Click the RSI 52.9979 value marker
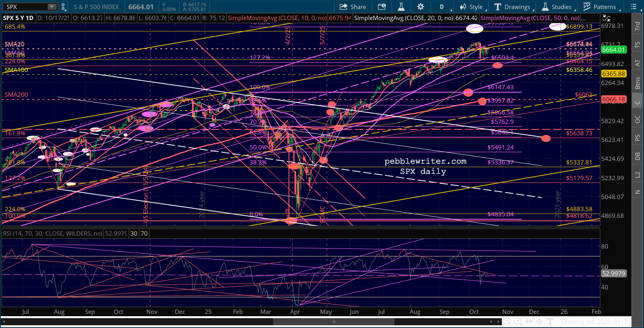 613,273
